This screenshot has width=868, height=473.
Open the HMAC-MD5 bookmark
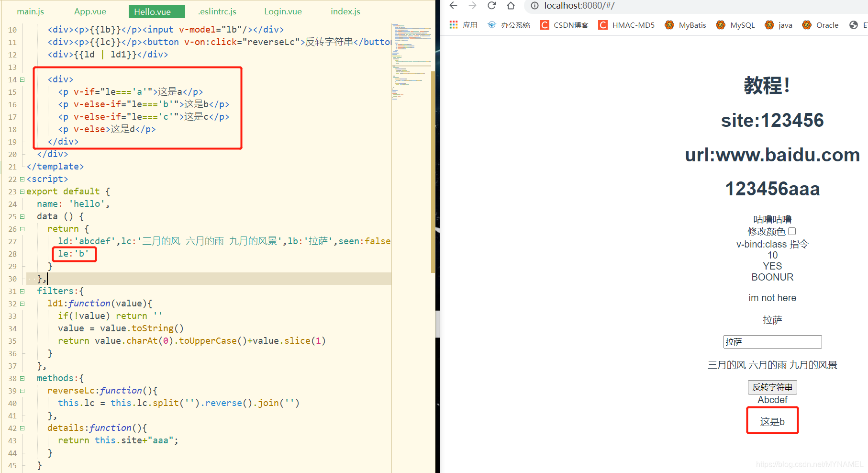tap(627, 25)
